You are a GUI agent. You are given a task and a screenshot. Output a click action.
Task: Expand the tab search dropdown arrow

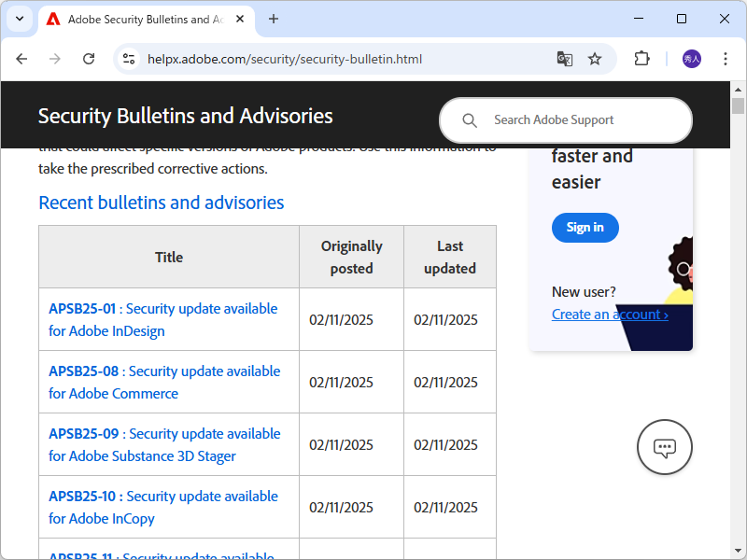coord(19,19)
